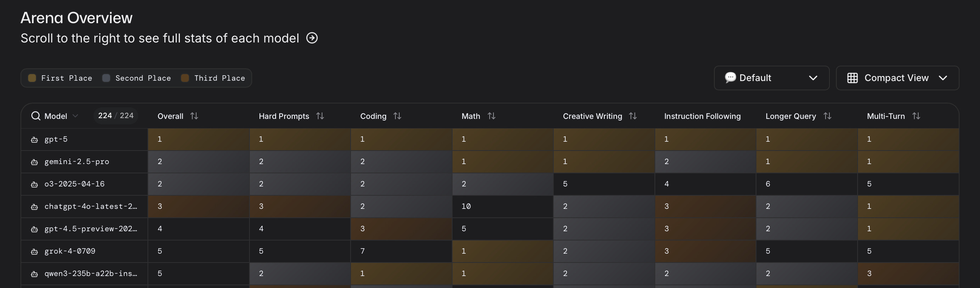Click the Instruction Following rank 4 for o3
The height and width of the screenshot is (288, 980).
(x=705, y=184)
